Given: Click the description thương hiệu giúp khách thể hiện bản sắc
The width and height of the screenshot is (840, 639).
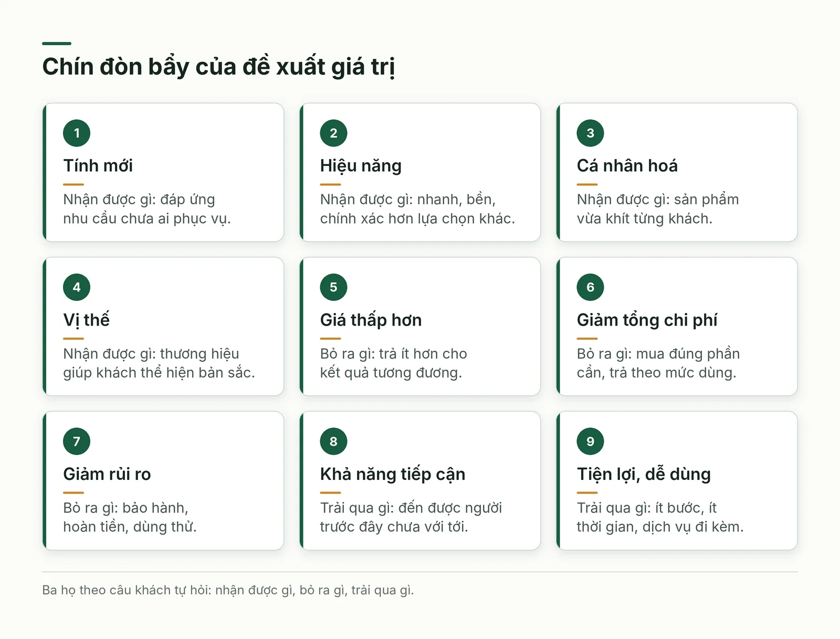Looking at the screenshot, I should (x=159, y=363).
